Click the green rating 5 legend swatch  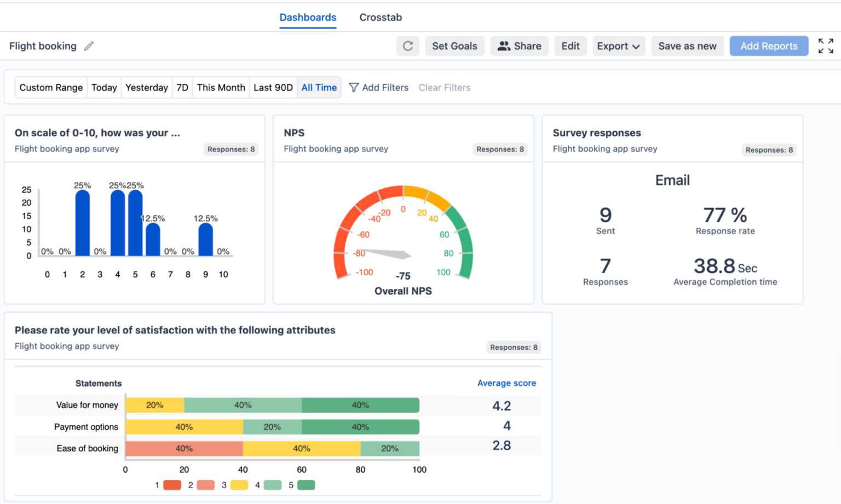[x=305, y=485]
